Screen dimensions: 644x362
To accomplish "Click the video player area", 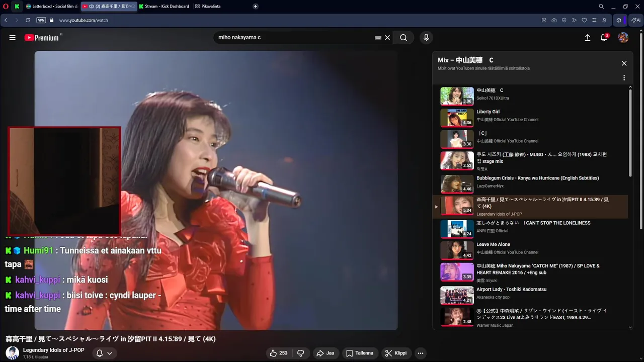I will 216,190.
